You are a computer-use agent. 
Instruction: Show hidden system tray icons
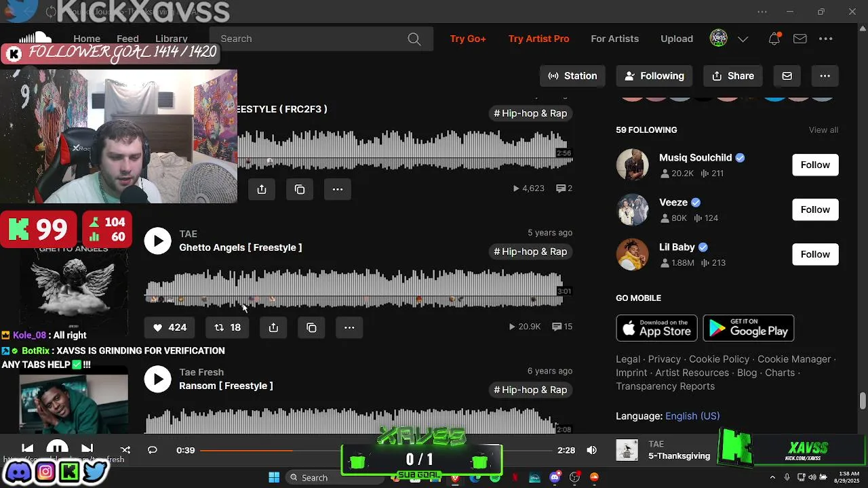point(772,477)
